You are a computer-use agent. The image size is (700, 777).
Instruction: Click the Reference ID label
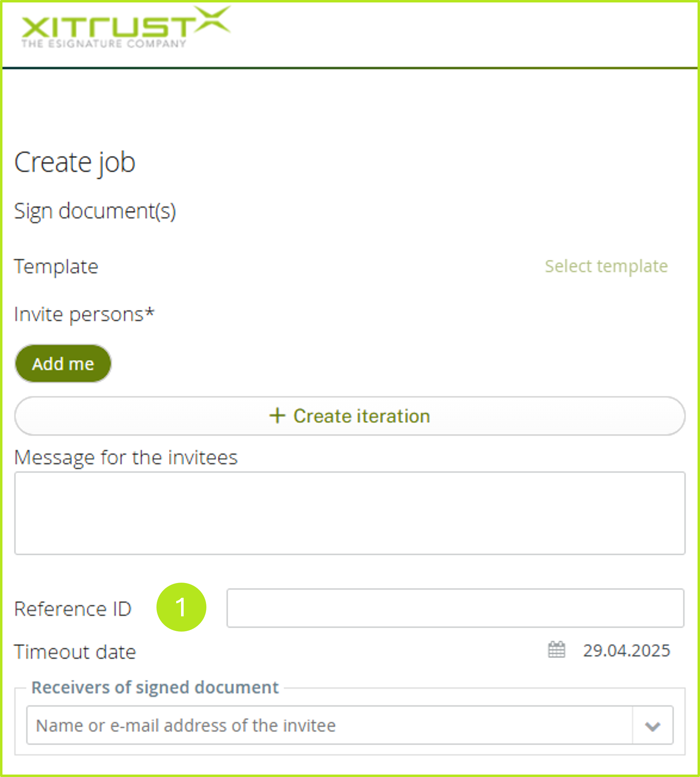(x=73, y=608)
